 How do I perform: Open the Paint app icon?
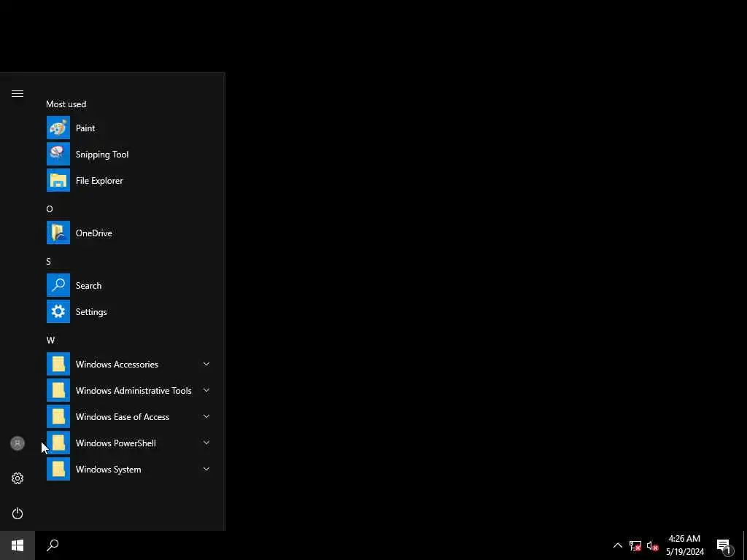point(58,128)
